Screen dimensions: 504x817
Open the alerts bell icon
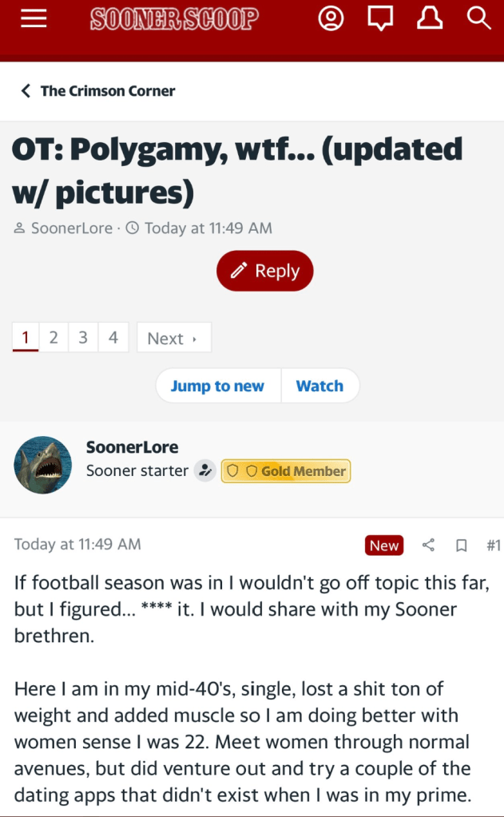(430, 18)
